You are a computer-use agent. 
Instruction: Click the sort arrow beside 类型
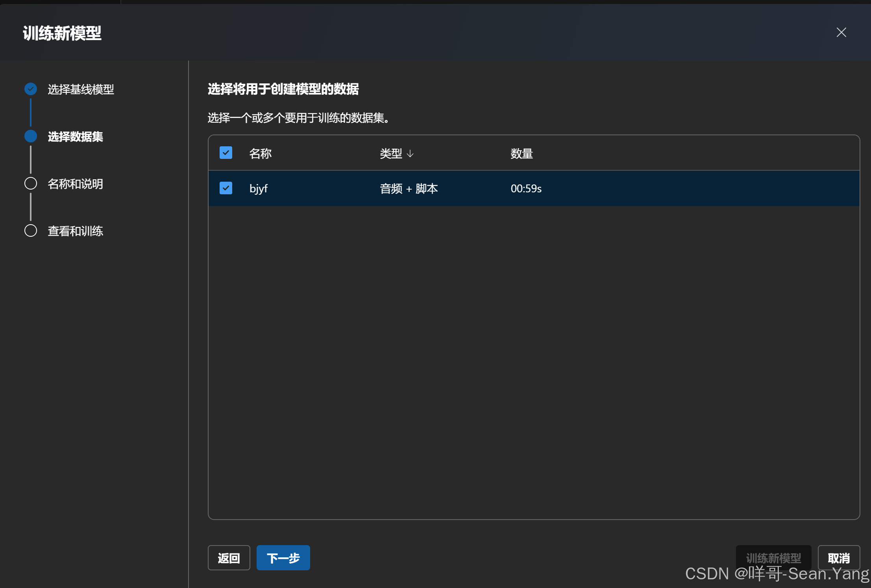click(x=410, y=153)
